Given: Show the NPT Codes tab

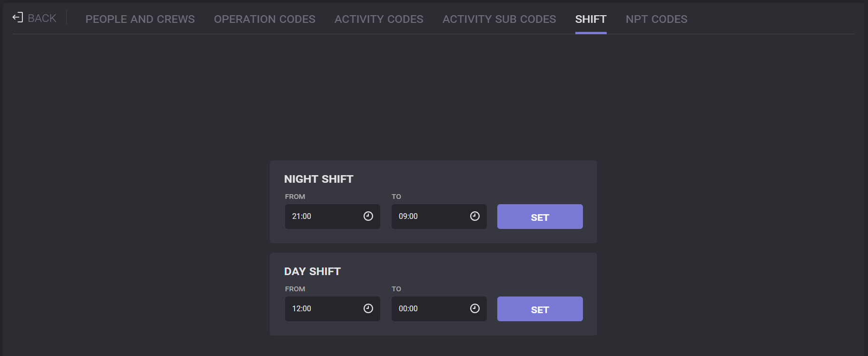Looking at the screenshot, I should [x=656, y=19].
